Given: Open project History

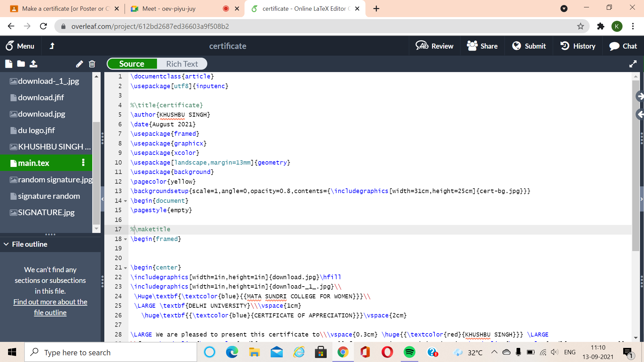Looking at the screenshot, I should [578, 46].
